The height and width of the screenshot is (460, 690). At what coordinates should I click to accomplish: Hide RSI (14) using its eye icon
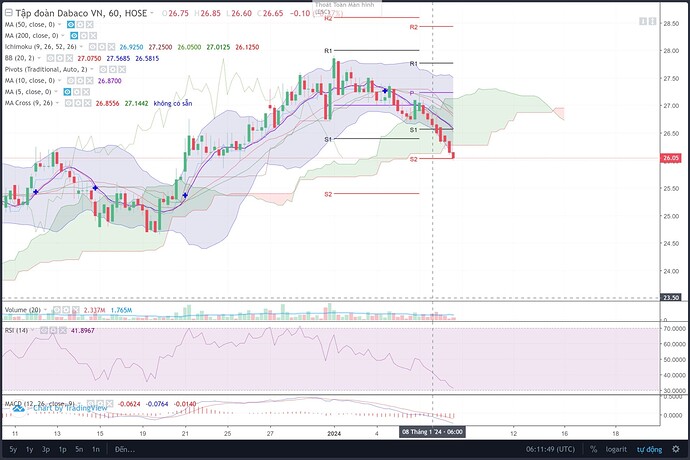coord(44,330)
